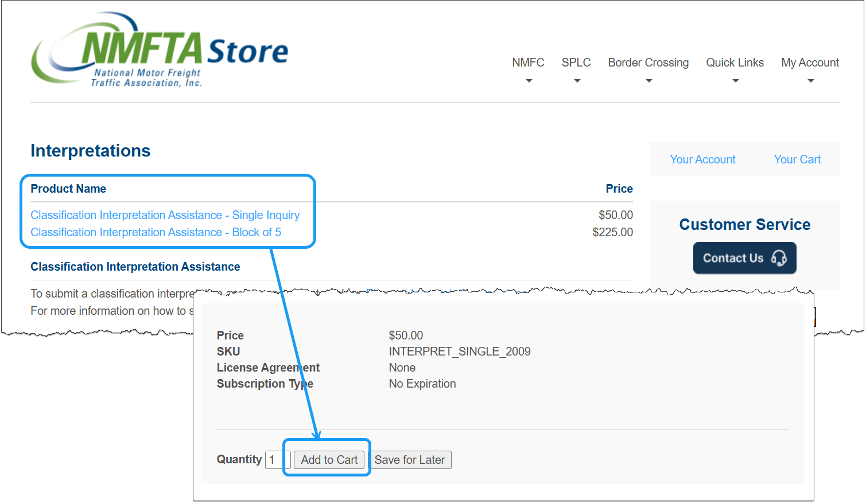Click the Product Name column header
The image size is (866, 504).
tap(68, 189)
